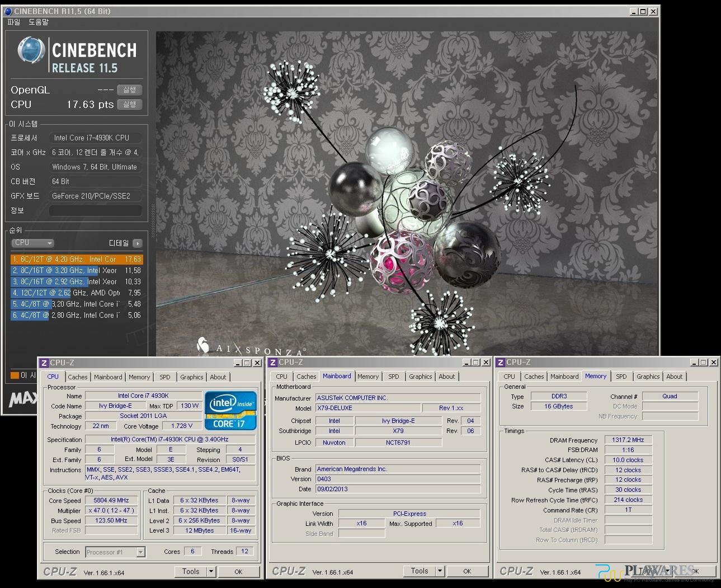
Task: Click the Cinebench sphere logo icon
Action: [x=31, y=51]
